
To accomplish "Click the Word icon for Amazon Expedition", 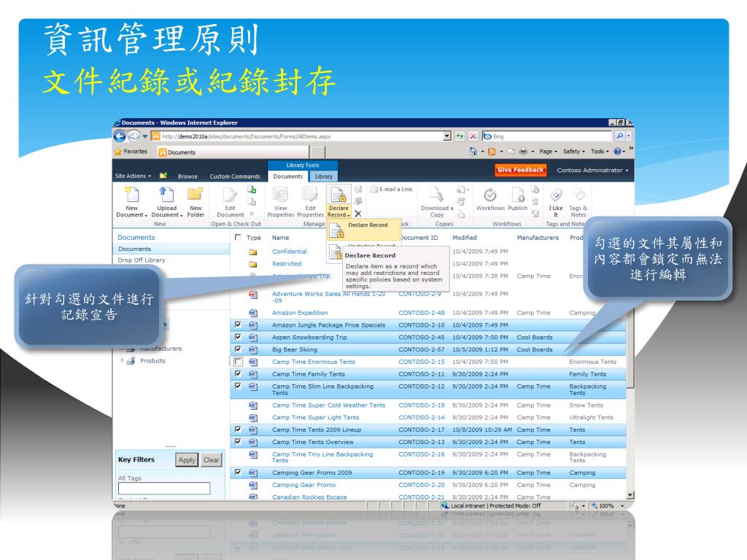I will pos(253,313).
